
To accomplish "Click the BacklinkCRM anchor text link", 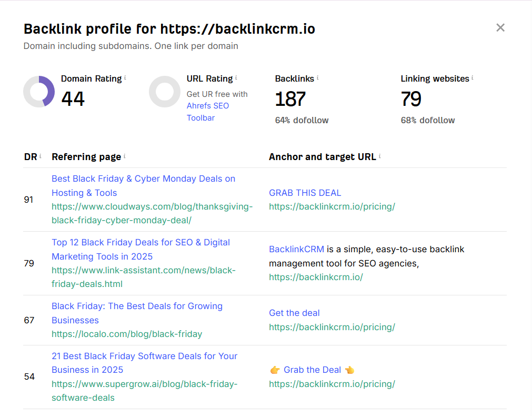I will (297, 249).
